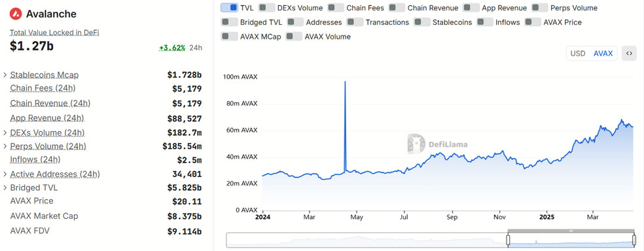The height and width of the screenshot is (251, 644).
Task: Turn on the Chain Revenue toggle
Action: pos(397,8)
